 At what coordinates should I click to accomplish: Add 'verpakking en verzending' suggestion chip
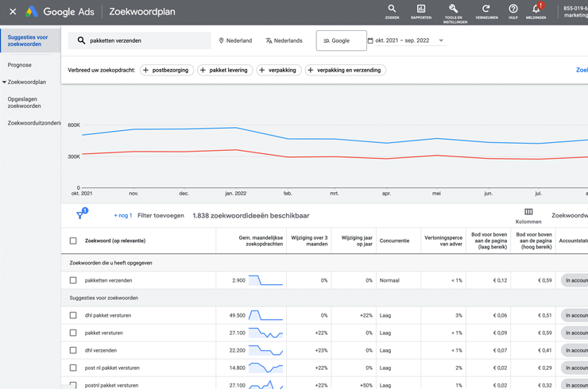346,70
